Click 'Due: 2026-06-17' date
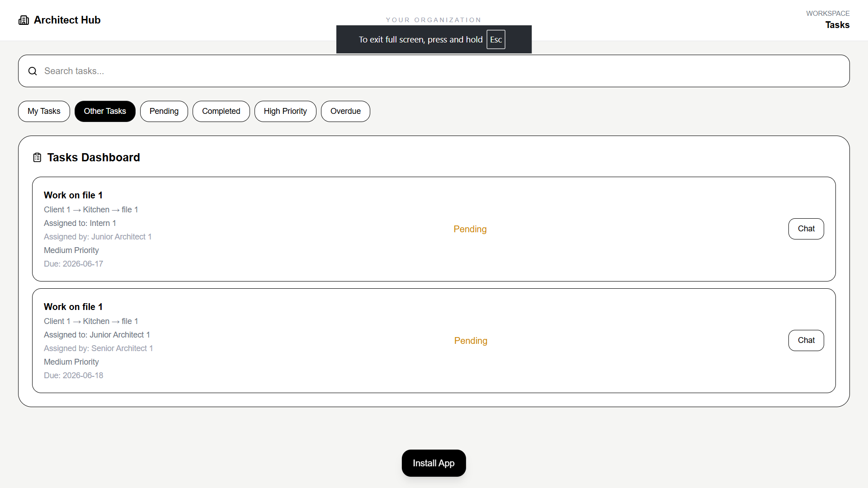This screenshot has height=488, width=868. 73,264
